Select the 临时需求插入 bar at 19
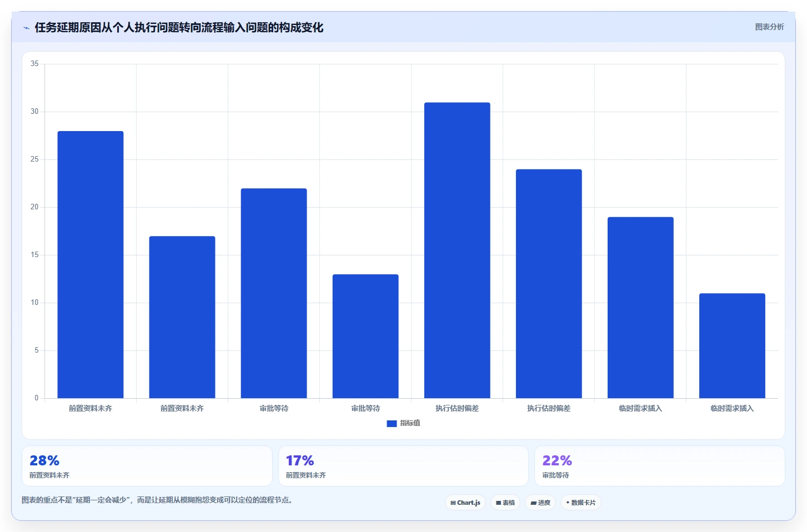 (x=640, y=308)
